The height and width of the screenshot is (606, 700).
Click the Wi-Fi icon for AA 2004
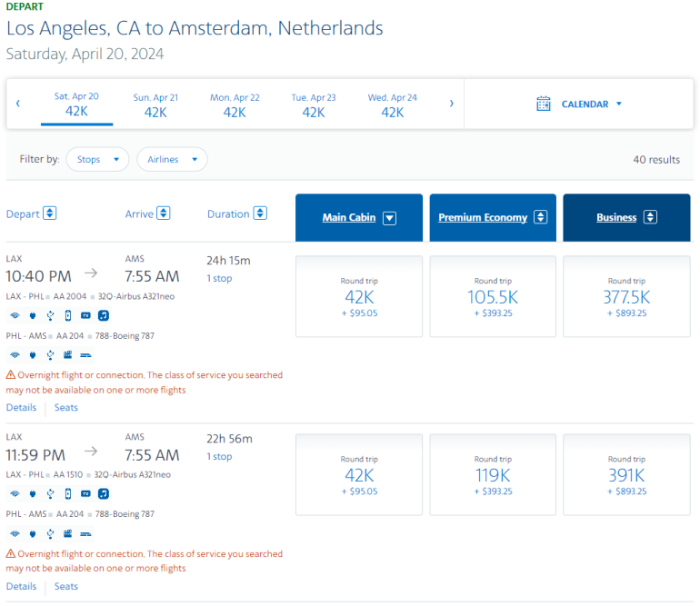pos(15,315)
